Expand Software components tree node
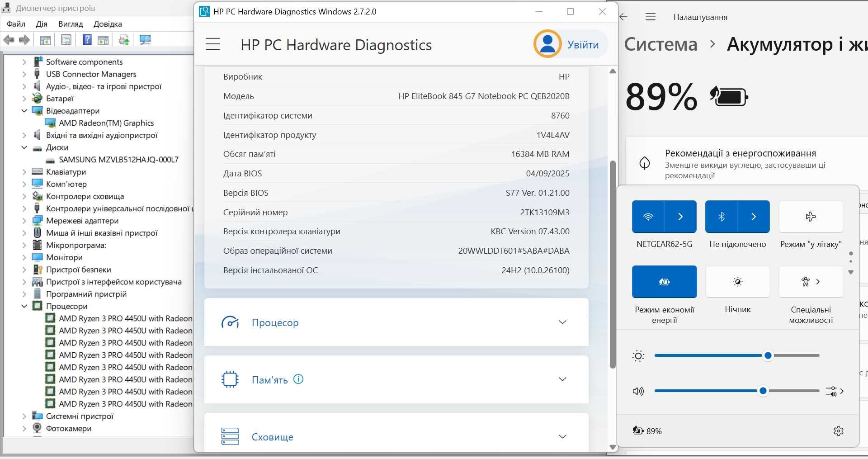 24,62
